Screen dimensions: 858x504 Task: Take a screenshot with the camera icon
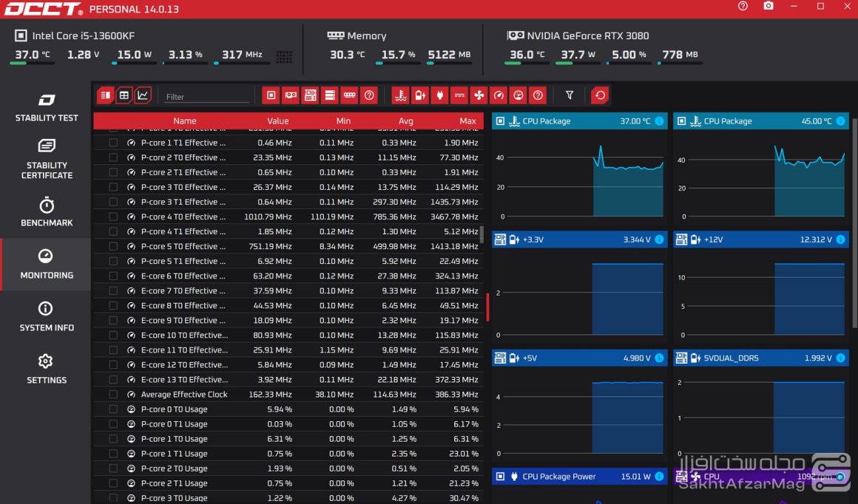coord(769,7)
